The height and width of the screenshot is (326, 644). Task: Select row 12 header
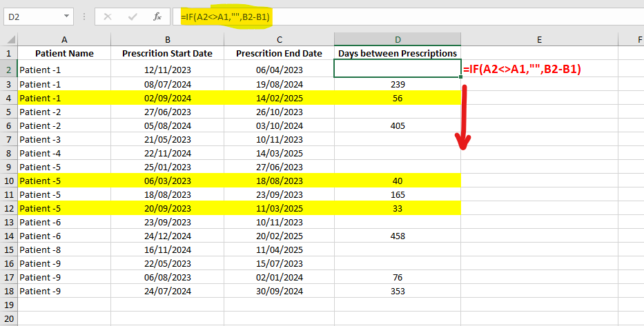point(8,208)
